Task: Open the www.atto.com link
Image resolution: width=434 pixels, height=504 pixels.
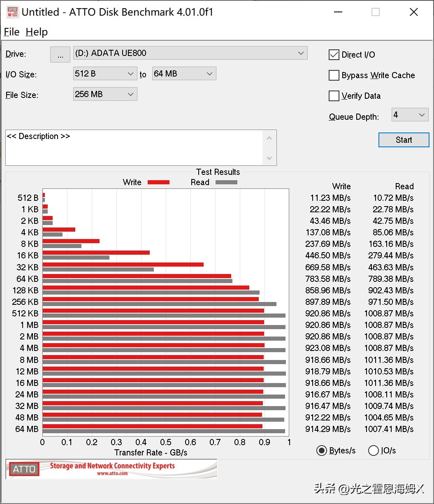Action: click(x=112, y=474)
